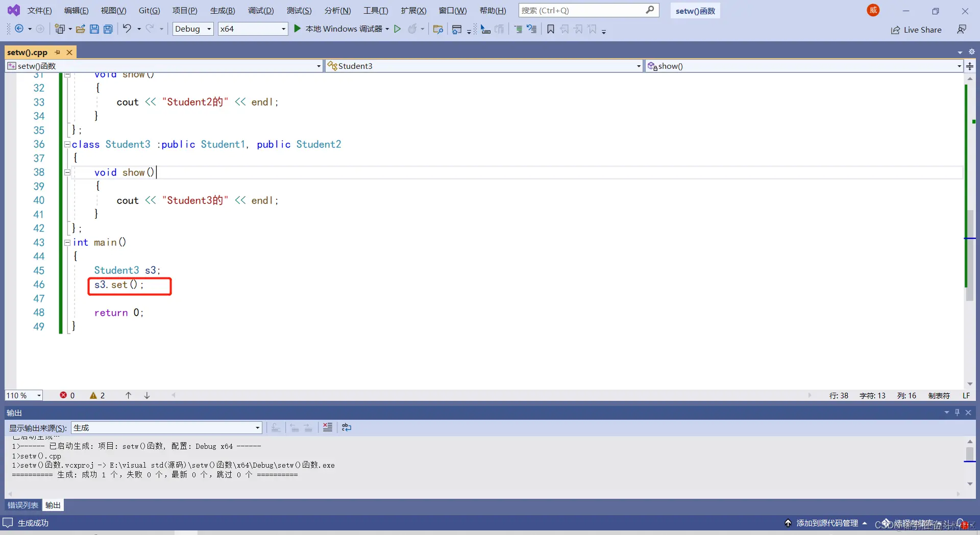Screen dimensions: 980x535
Task: Open the 生成(B) menu
Action: coord(223,10)
